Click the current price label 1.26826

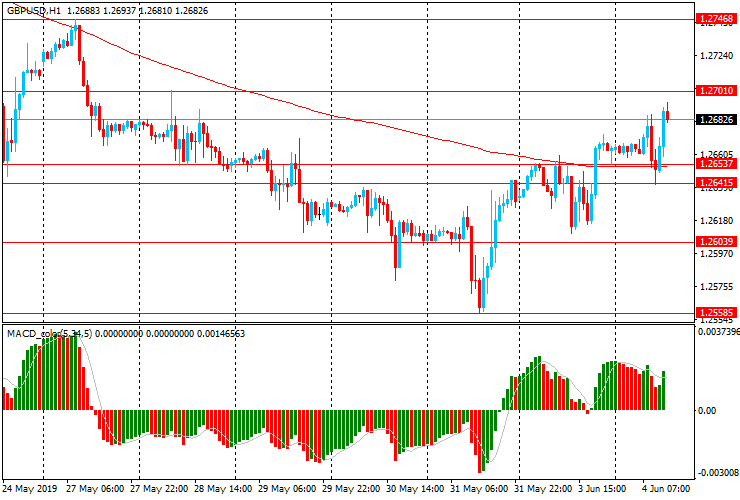coord(716,120)
